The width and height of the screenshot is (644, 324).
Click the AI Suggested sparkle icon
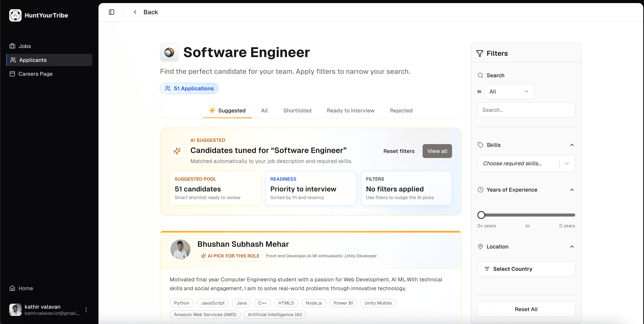tap(177, 151)
